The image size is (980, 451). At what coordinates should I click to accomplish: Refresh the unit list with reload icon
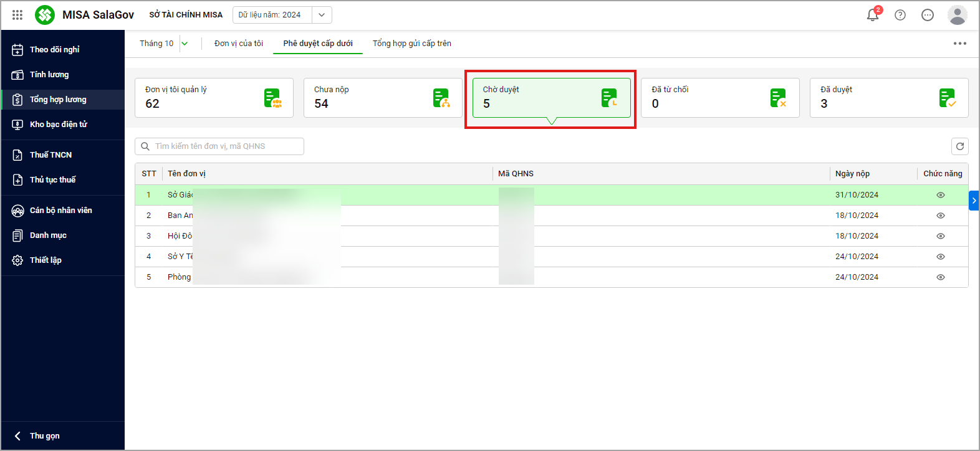click(x=960, y=146)
